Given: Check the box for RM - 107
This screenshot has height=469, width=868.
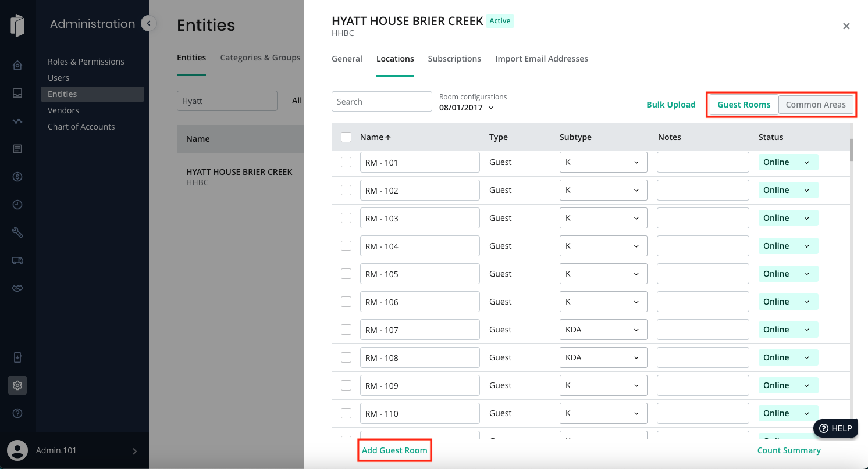Looking at the screenshot, I should [x=346, y=330].
